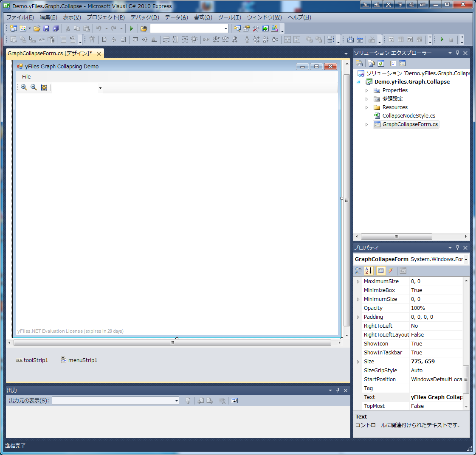Expand the Properties folder node
Screen dimensions: 476x455
click(x=366, y=90)
